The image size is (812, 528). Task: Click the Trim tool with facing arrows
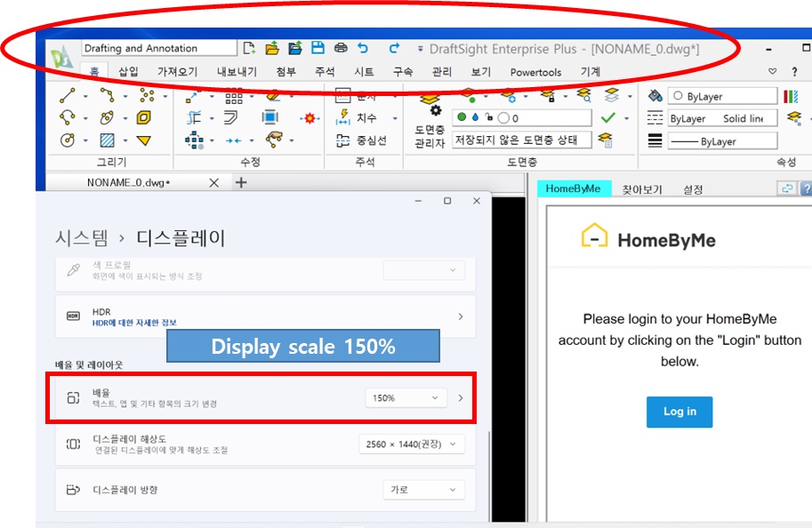(x=234, y=140)
